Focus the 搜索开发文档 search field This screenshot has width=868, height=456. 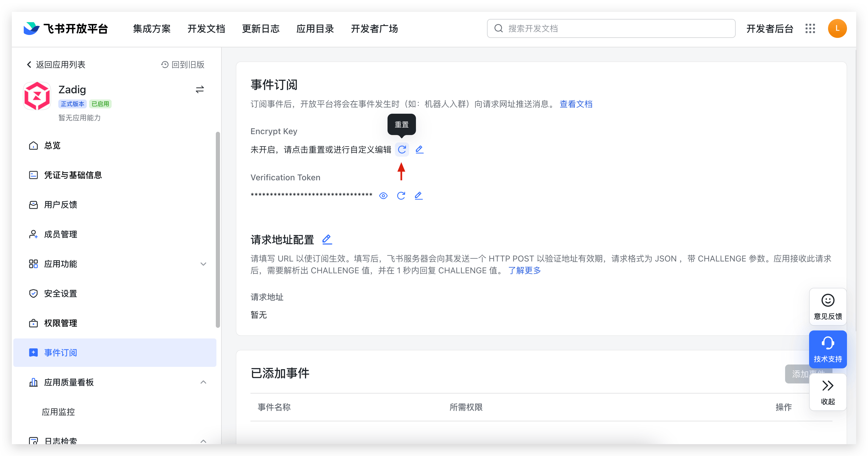[610, 29]
